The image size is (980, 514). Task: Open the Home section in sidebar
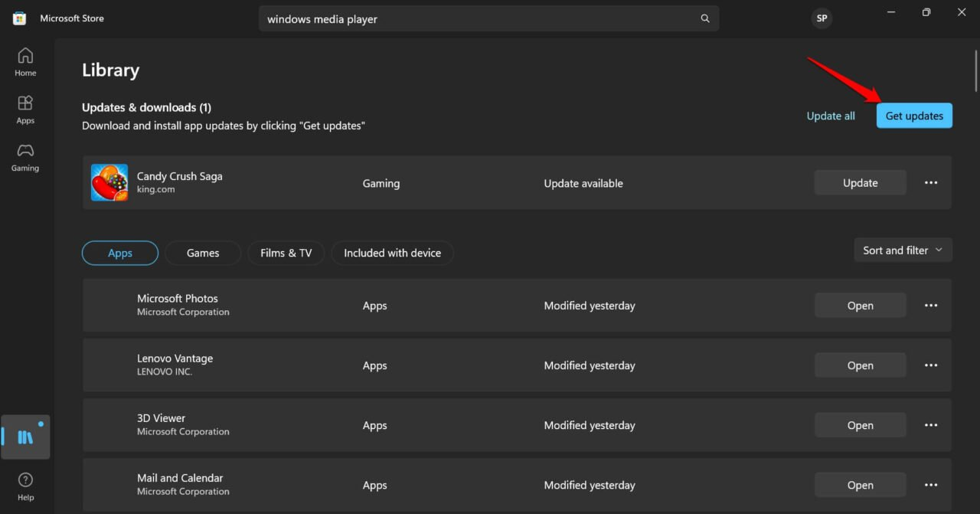25,62
